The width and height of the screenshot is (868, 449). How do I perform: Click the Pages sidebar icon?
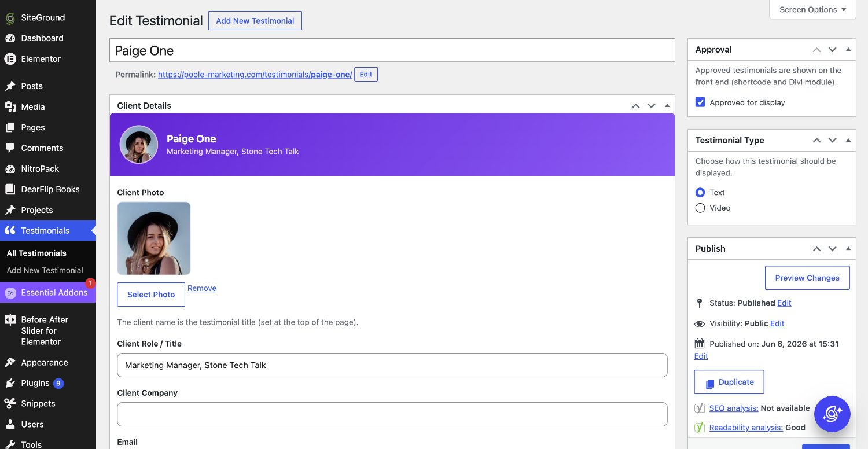10,127
